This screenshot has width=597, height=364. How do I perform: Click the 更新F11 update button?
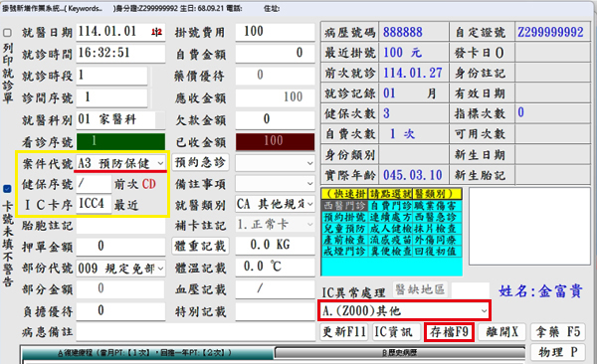(344, 332)
